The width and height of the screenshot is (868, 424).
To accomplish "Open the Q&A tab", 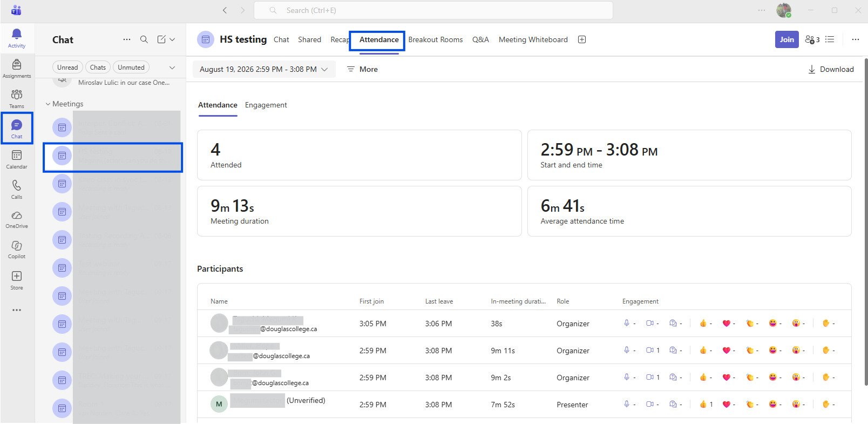I will tap(480, 39).
